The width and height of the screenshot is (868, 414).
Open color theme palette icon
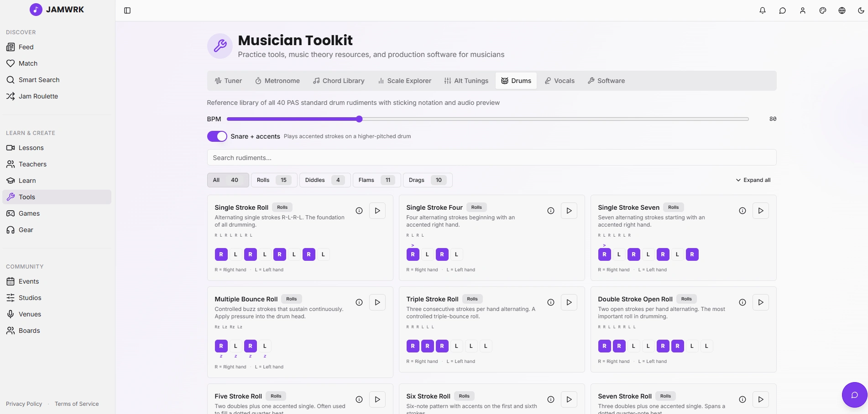(x=823, y=10)
